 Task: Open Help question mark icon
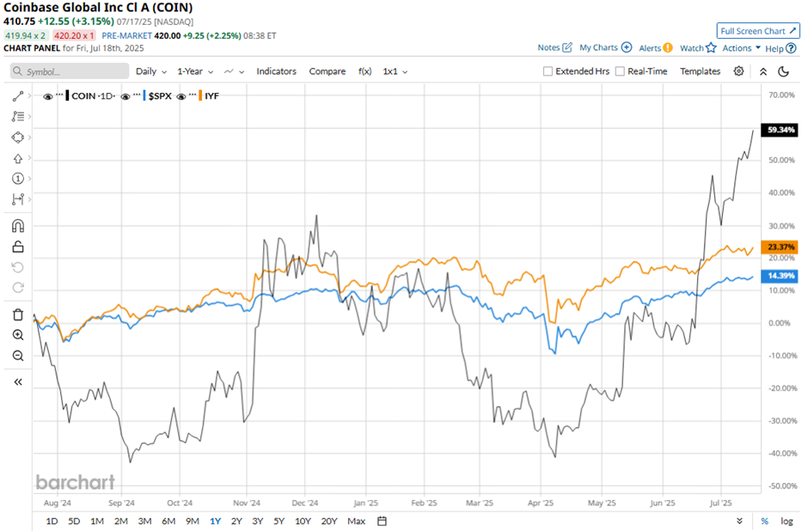click(791, 48)
